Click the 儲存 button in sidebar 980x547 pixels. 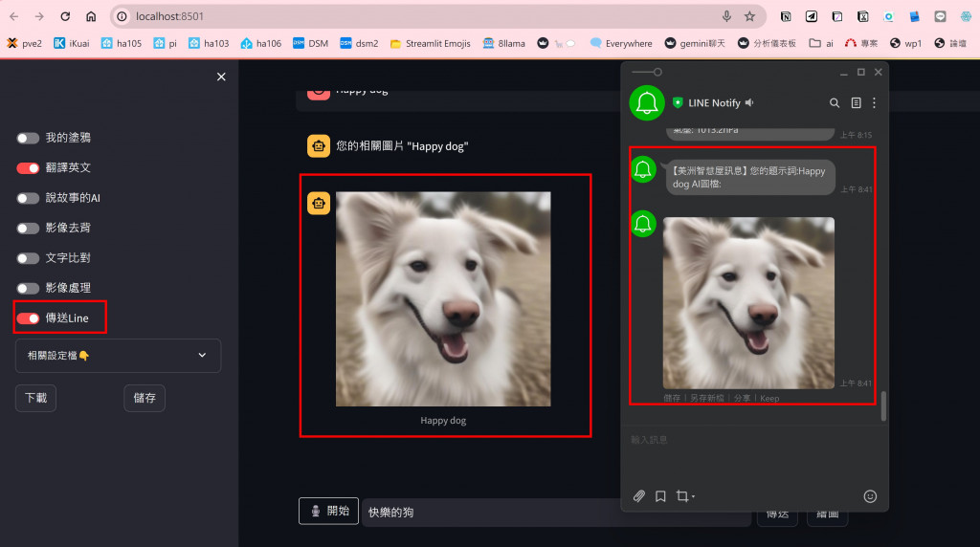(145, 398)
